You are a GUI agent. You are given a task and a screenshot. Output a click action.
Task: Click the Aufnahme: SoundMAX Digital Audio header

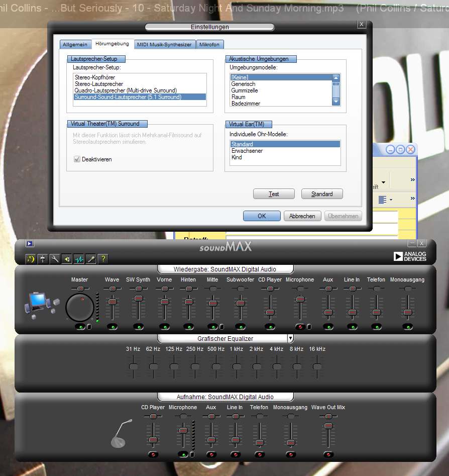point(225,397)
